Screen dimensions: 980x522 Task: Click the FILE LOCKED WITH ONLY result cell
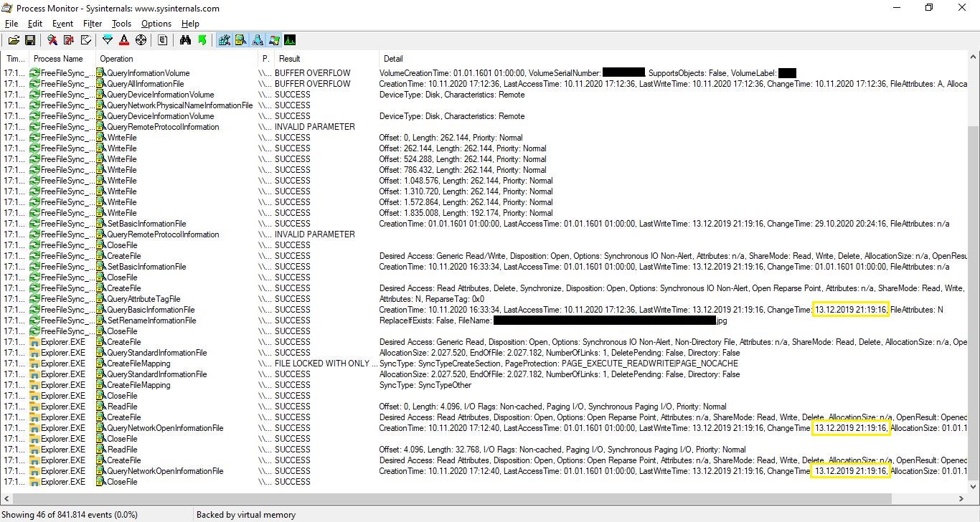point(326,364)
